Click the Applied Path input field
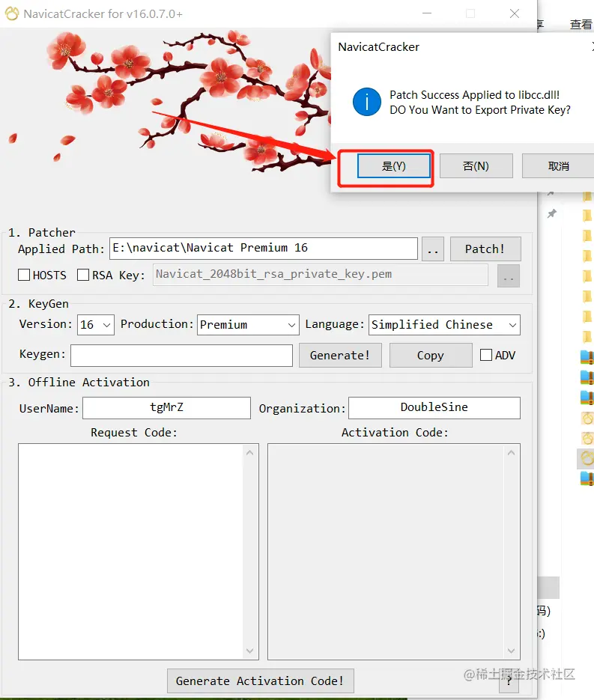The image size is (594, 700). (264, 249)
